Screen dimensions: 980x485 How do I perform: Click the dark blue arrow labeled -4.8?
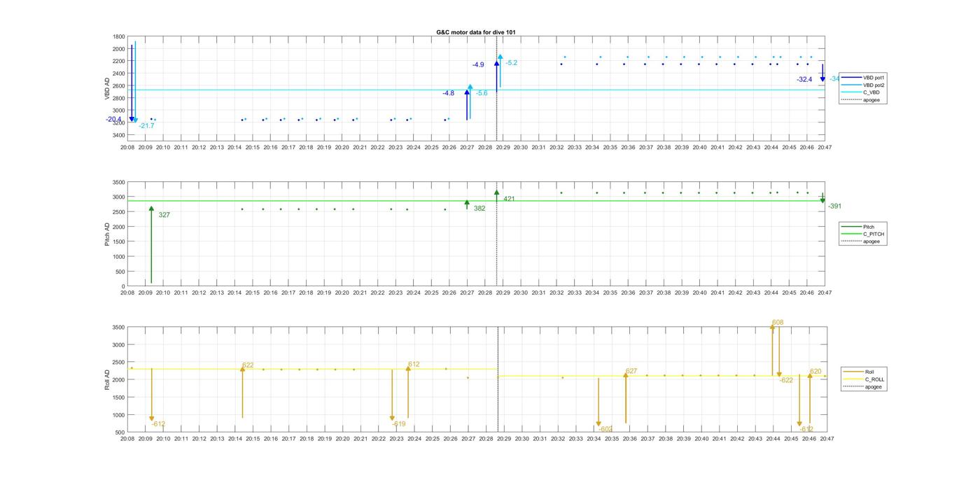click(x=467, y=105)
